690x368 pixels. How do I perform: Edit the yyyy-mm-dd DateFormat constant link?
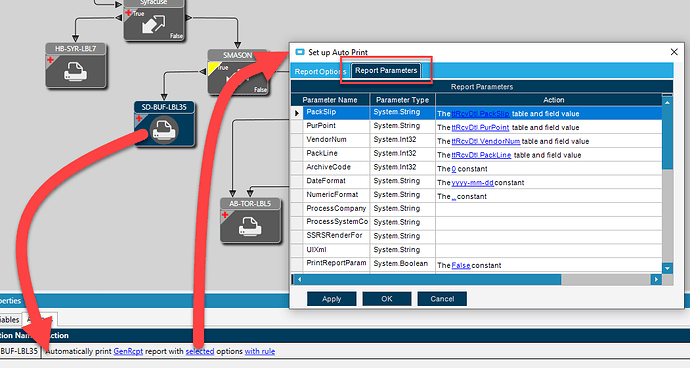[473, 183]
